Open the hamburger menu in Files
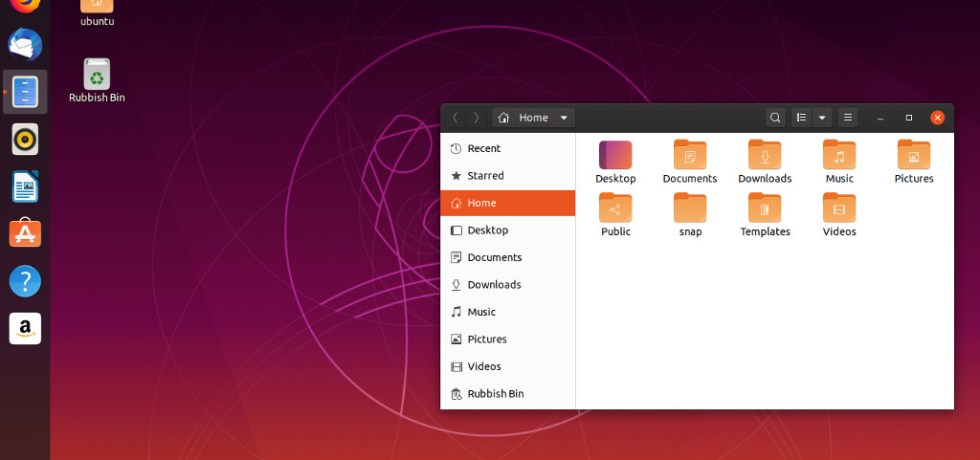Viewport: 980px width, 460px height. point(848,118)
